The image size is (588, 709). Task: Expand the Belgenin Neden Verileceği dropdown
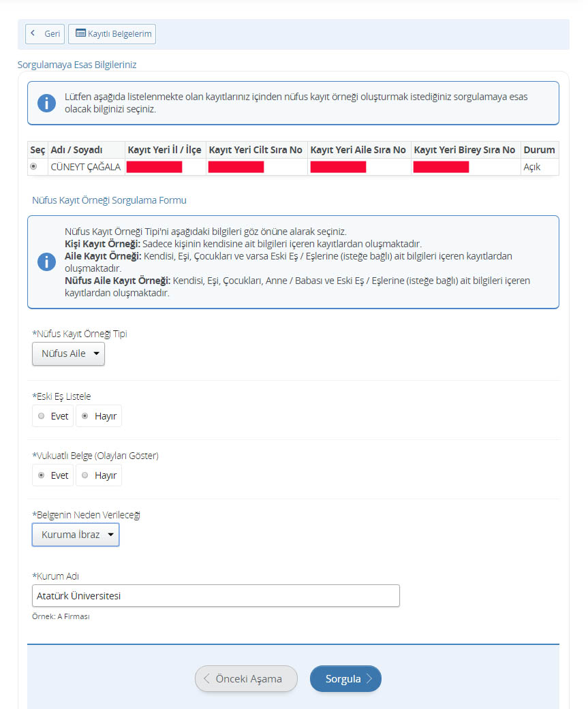(x=76, y=535)
